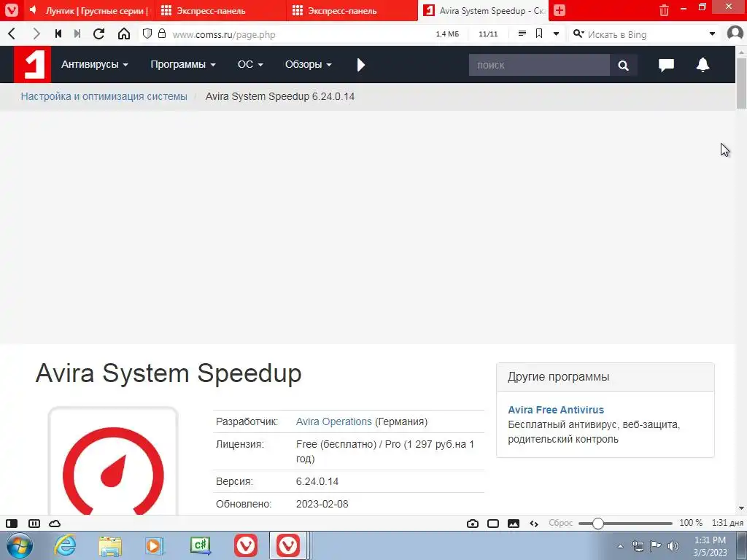Expand the Программы menu

coord(183,64)
